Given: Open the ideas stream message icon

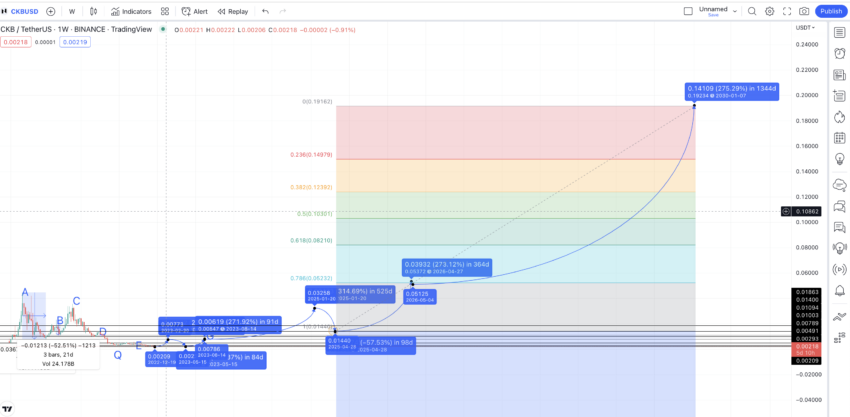Looking at the screenshot, I should (x=839, y=227).
